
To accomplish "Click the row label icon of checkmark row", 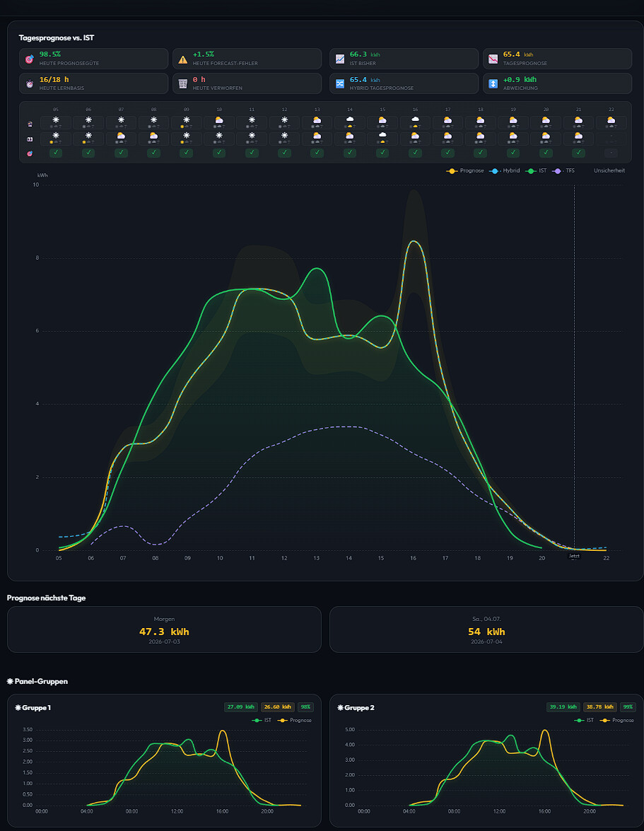I will [x=30, y=153].
